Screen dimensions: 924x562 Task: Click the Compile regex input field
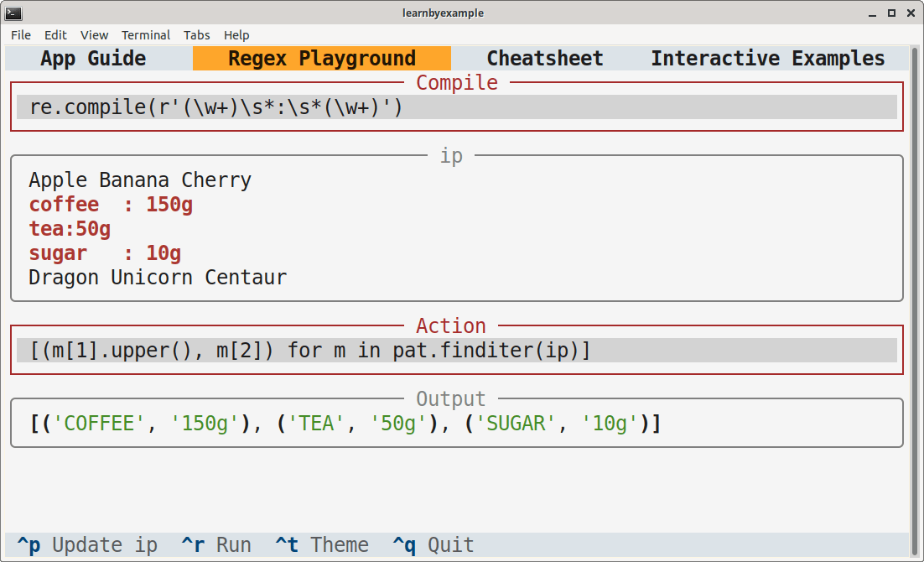(457, 107)
